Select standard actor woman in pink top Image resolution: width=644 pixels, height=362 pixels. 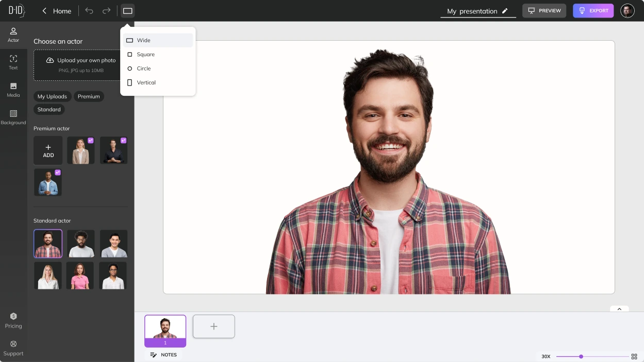point(80,275)
